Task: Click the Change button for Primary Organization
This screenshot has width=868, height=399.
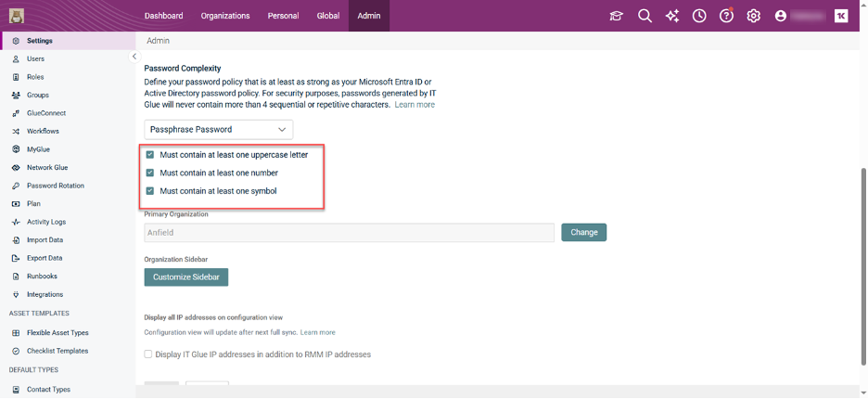Action: pos(583,232)
